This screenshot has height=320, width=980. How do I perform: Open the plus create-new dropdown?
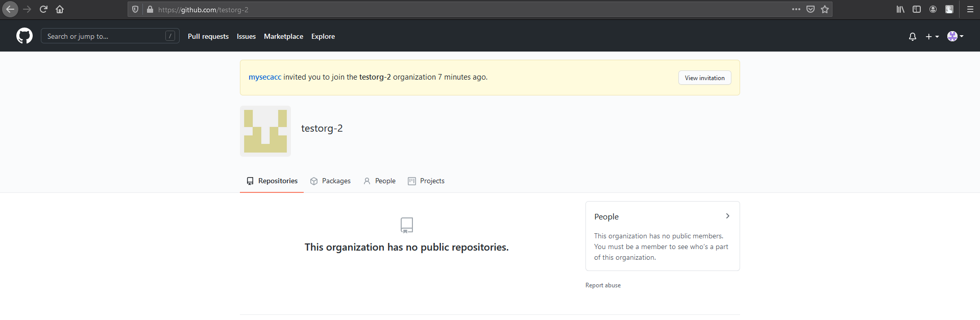point(932,36)
